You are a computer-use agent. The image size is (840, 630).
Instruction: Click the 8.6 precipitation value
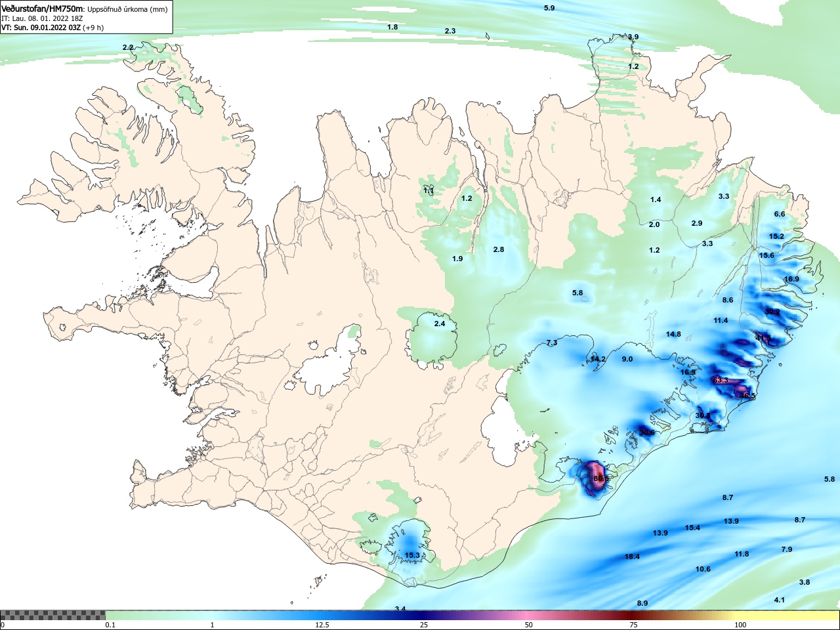coord(728,300)
